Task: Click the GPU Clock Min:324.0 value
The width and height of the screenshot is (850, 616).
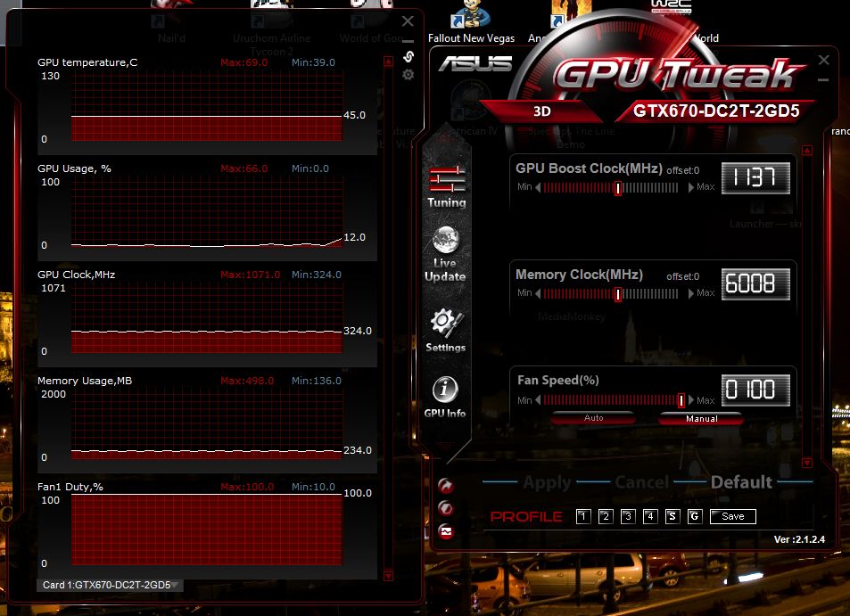Action: (317, 275)
